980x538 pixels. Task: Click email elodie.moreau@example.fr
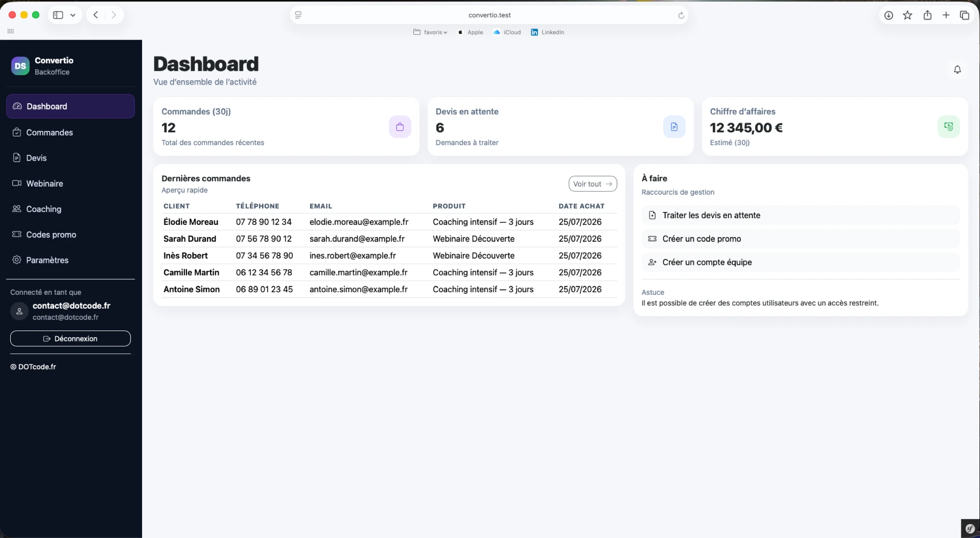pos(359,222)
